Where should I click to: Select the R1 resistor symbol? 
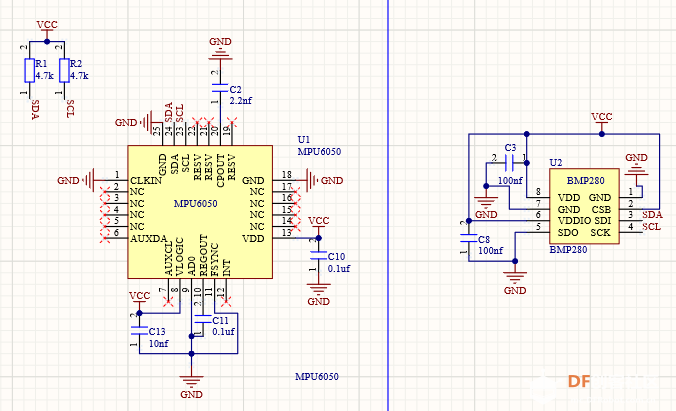pos(29,70)
